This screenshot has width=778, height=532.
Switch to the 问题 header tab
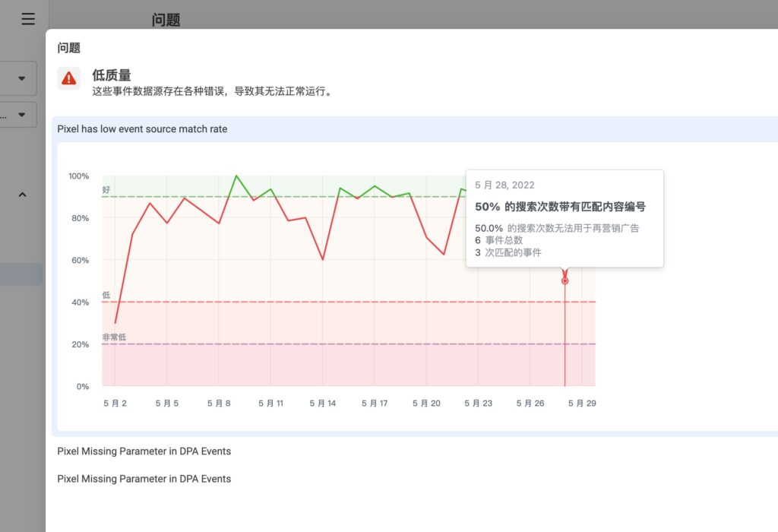tap(166, 19)
